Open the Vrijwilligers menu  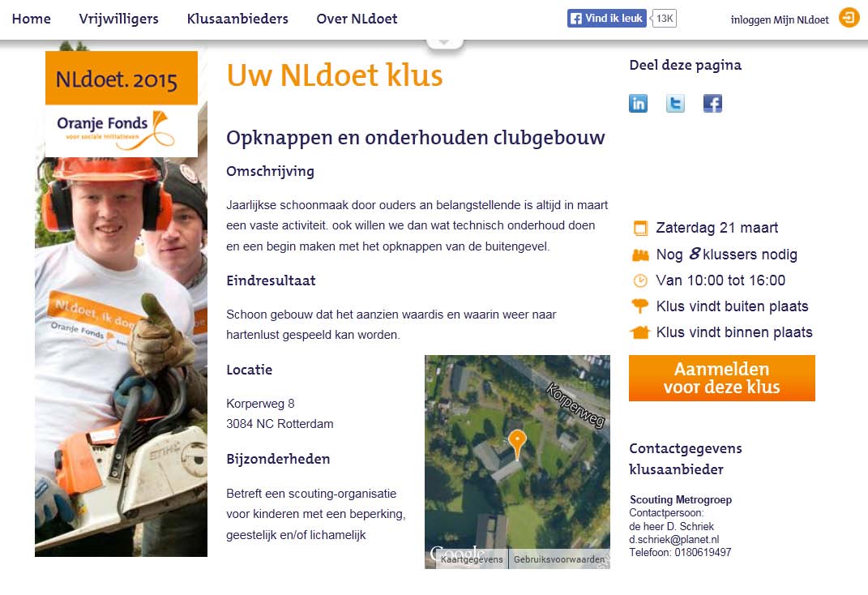(118, 19)
